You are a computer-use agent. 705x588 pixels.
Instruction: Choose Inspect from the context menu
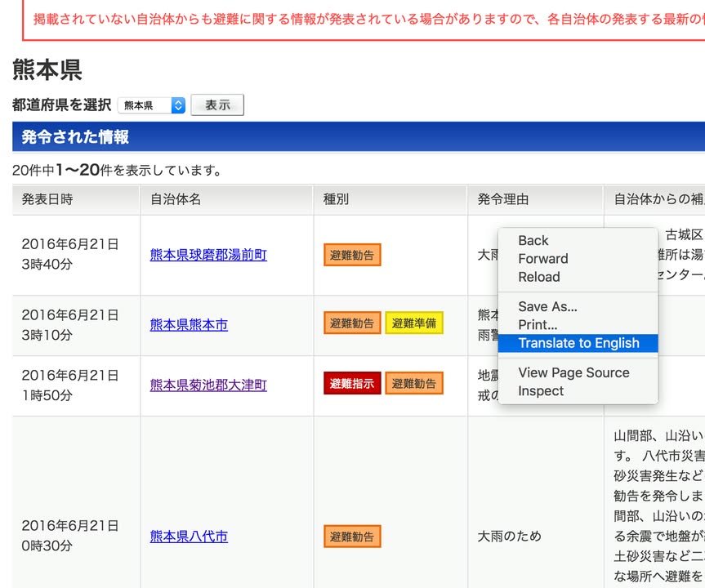(541, 391)
